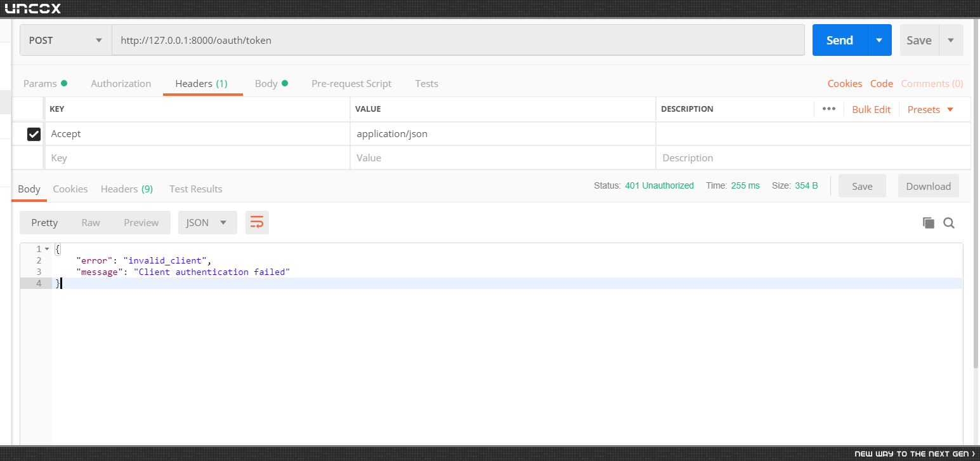Open search in response with magnifier icon
The width and height of the screenshot is (980, 461).
click(x=949, y=223)
